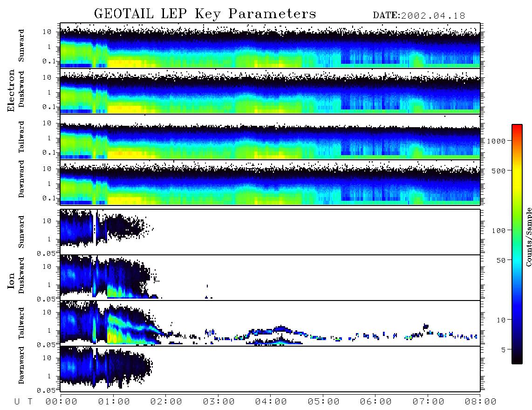Click inside the Electron Tailward spectrogram panel
The width and height of the screenshot is (532, 410).
point(270,137)
